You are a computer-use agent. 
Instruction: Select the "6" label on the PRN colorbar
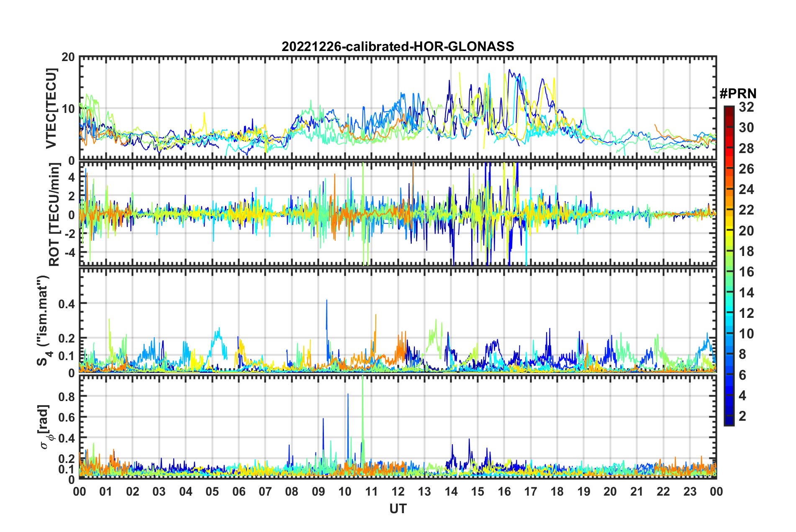(x=743, y=375)
